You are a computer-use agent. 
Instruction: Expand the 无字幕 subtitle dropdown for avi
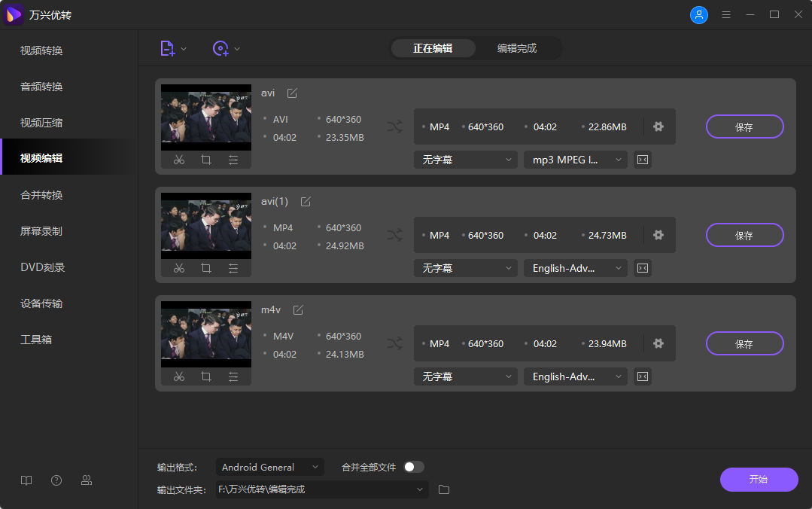(465, 160)
